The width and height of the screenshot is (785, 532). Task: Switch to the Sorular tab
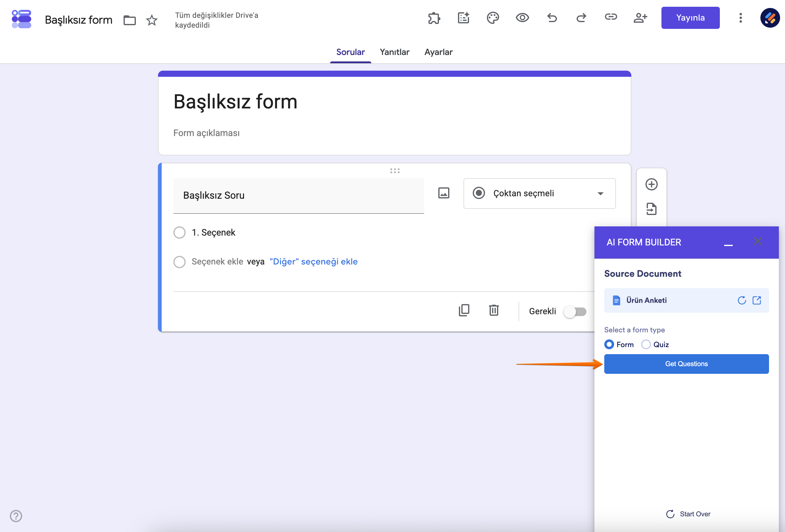point(350,52)
